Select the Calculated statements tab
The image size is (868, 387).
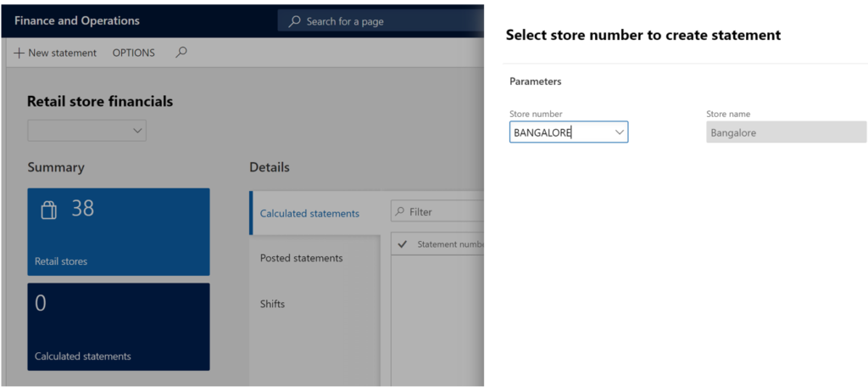pos(309,213)
